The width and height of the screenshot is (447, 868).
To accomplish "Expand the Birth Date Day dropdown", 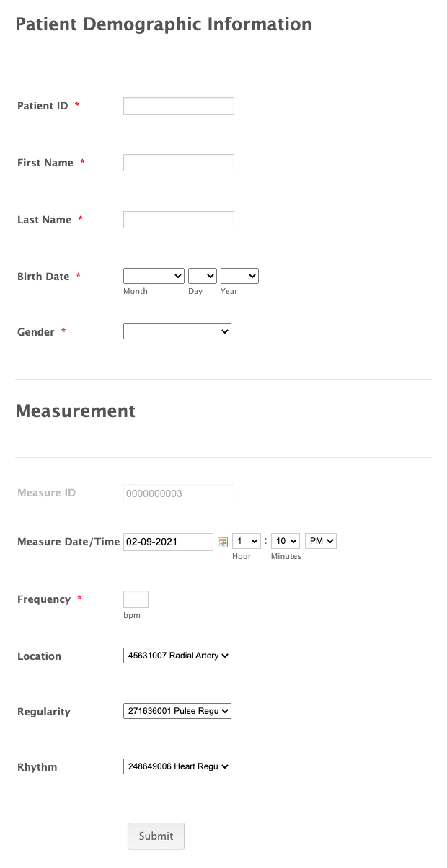I will tap(202, 276).
